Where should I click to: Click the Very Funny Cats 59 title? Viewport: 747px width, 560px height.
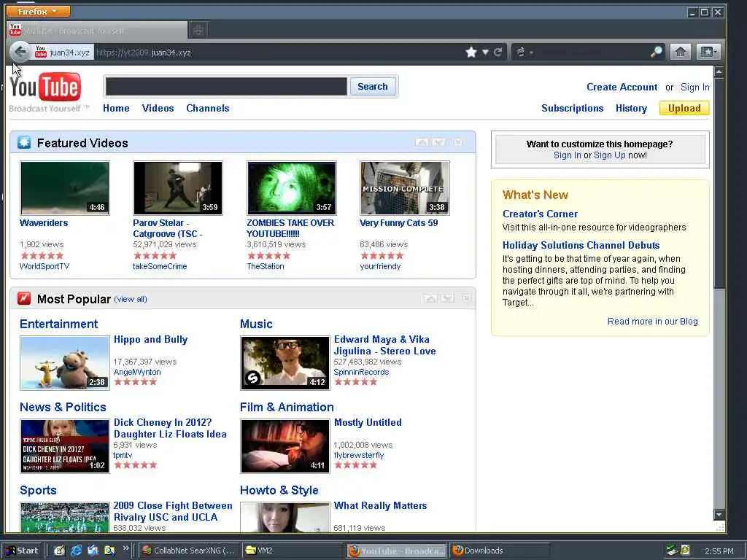click(x=399, y=223)
